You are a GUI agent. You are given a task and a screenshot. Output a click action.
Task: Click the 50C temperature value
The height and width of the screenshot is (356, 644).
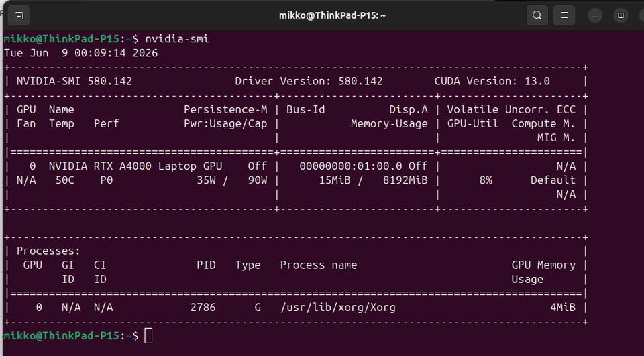click(65, 180)
